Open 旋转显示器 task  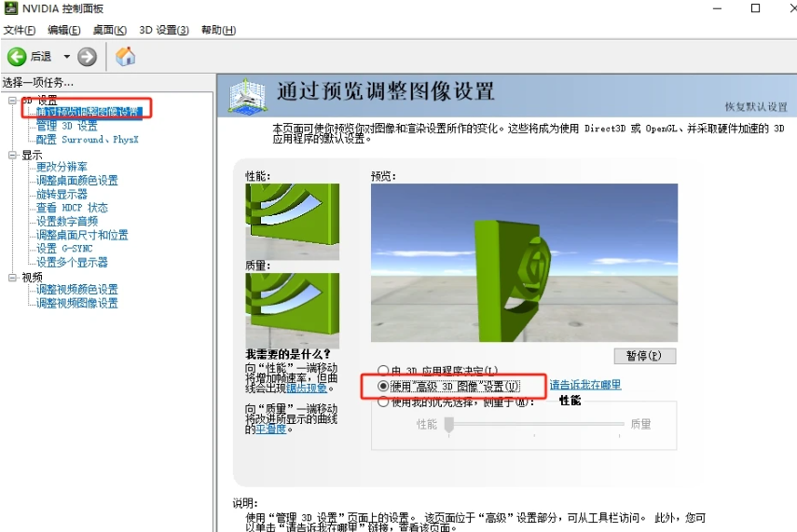click(62, 194)
